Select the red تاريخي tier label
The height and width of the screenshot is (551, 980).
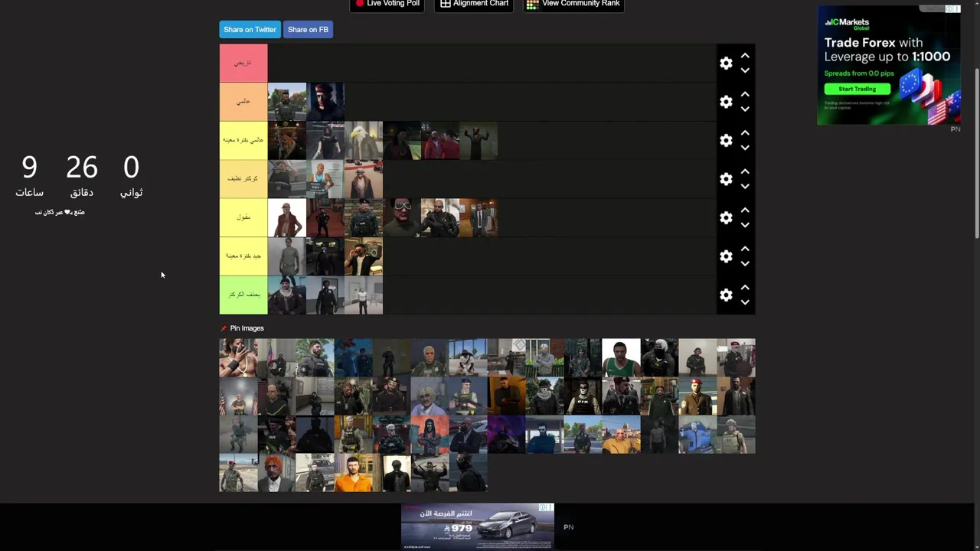pos(243,63)
